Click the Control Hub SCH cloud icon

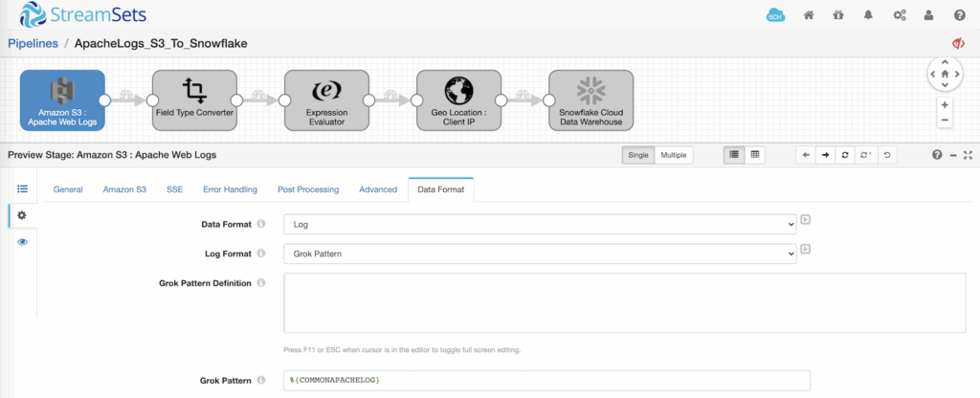point(775,15)
